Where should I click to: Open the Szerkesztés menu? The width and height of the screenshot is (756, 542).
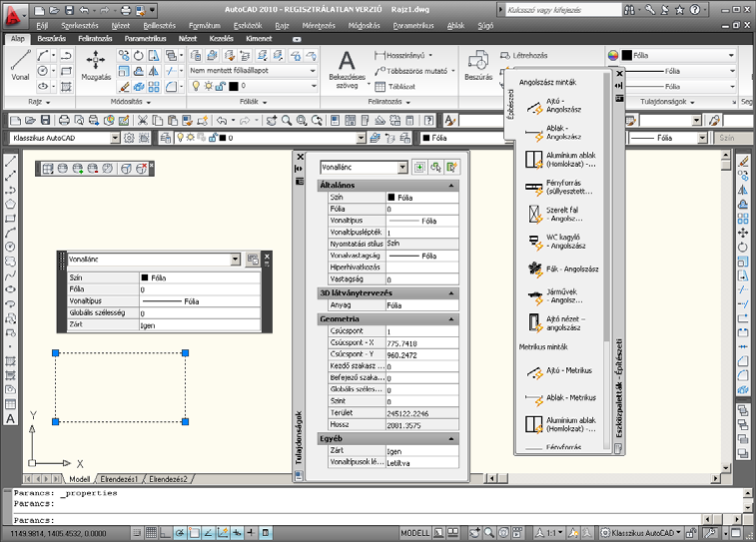click(x=80, y=26)
